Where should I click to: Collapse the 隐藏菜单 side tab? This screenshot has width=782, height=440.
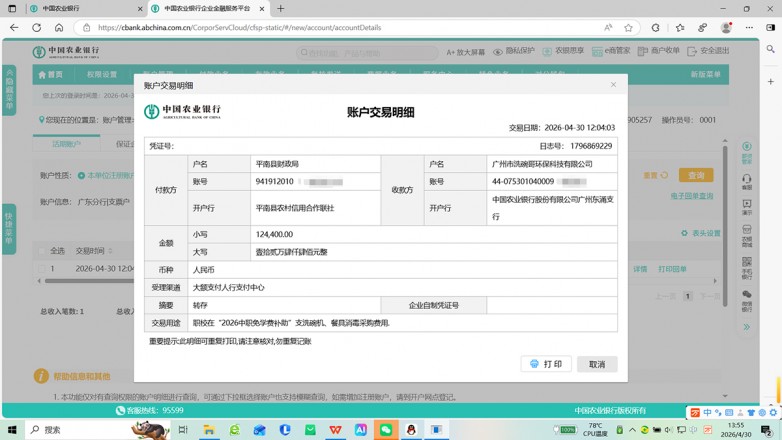click(9, 90)
